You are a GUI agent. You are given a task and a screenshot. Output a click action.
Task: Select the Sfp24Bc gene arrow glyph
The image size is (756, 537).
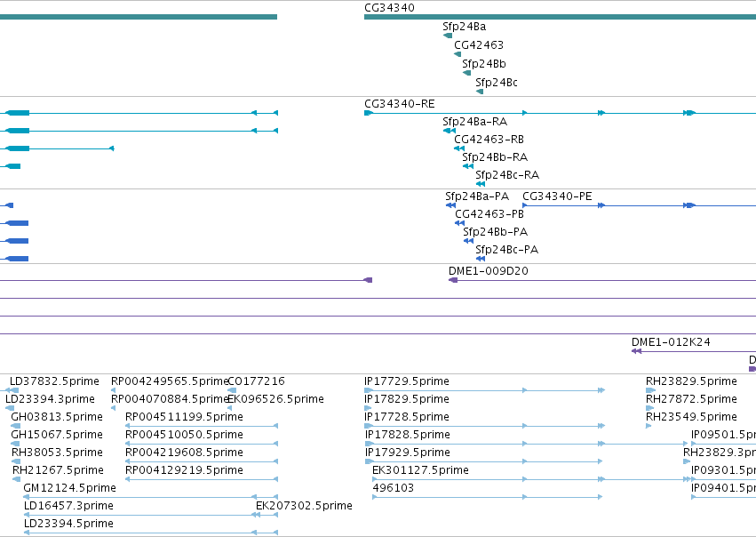point(479,92)
